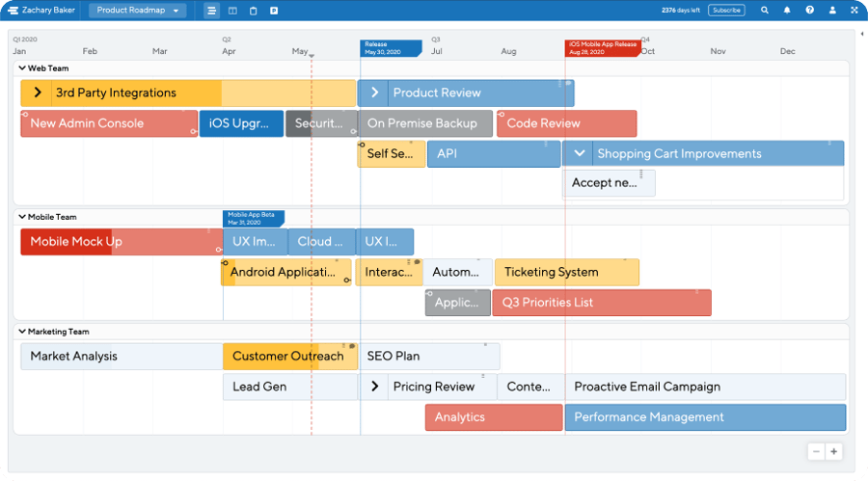Select the Mobile App Beta milestone
This screenshot has width=868, height=481.
tap(254, 219)
